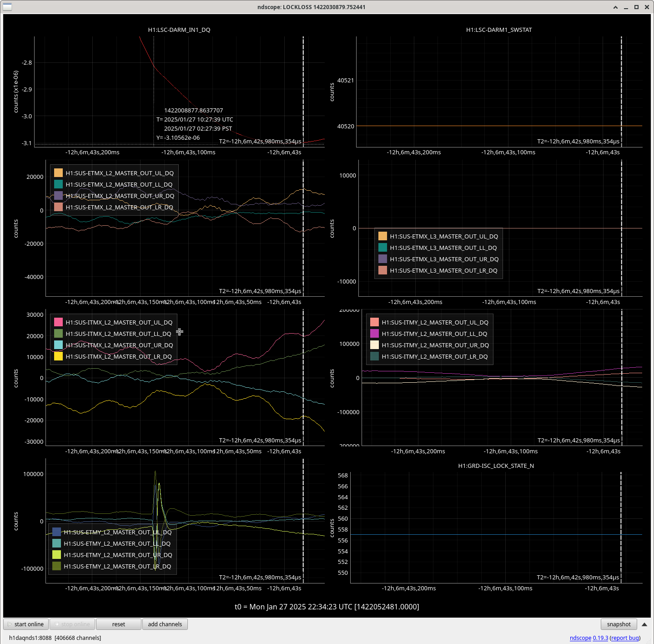
Task: Click ETMX_L3_MASTER_OUT_LL_DQ teal legend swatch
Action: click(x=382, y=248)
